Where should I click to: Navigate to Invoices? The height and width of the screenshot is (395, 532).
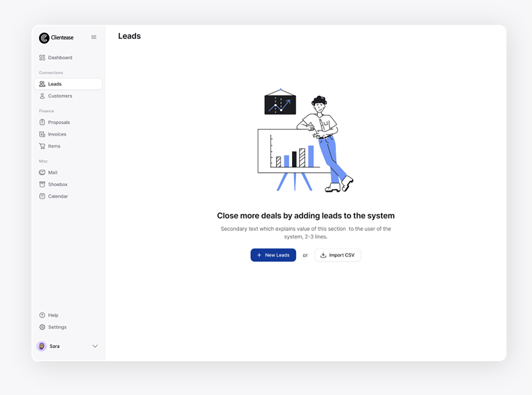pos(68,134)
